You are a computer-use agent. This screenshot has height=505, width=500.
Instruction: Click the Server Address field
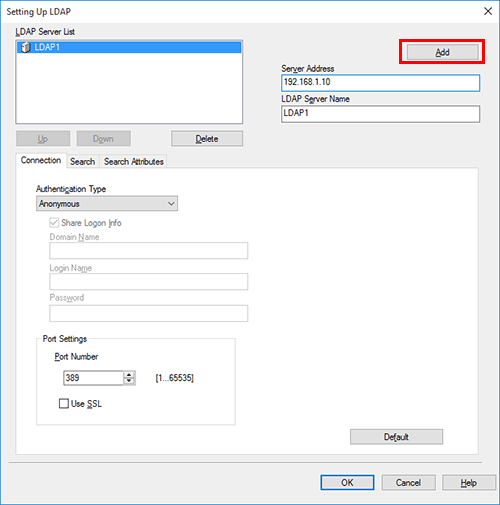(x=381, y=83)
